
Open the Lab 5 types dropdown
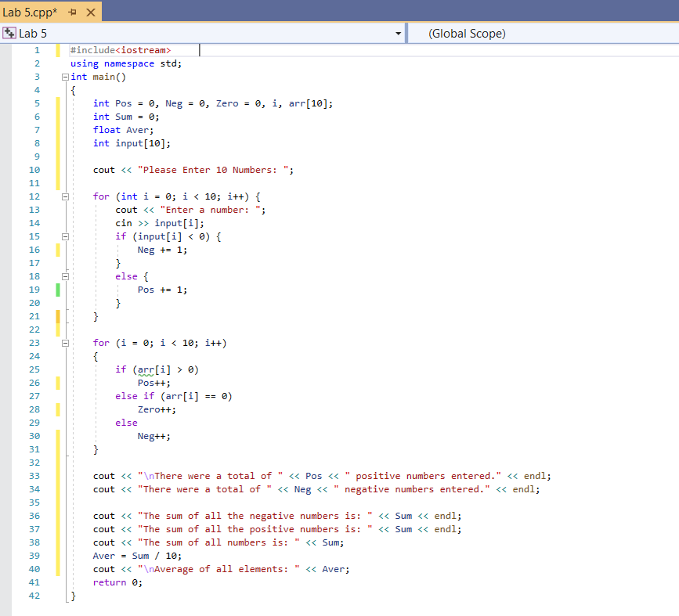point(398,34)
